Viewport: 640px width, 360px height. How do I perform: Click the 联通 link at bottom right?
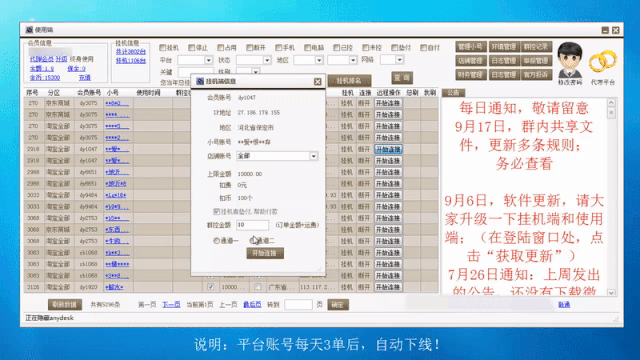point(564,304)
